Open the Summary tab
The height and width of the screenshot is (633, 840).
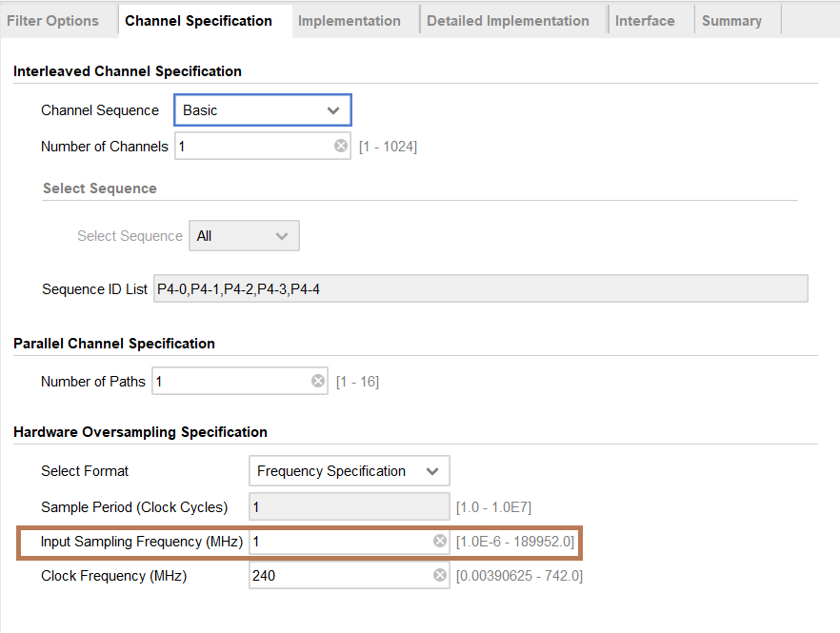pos(731,21)
